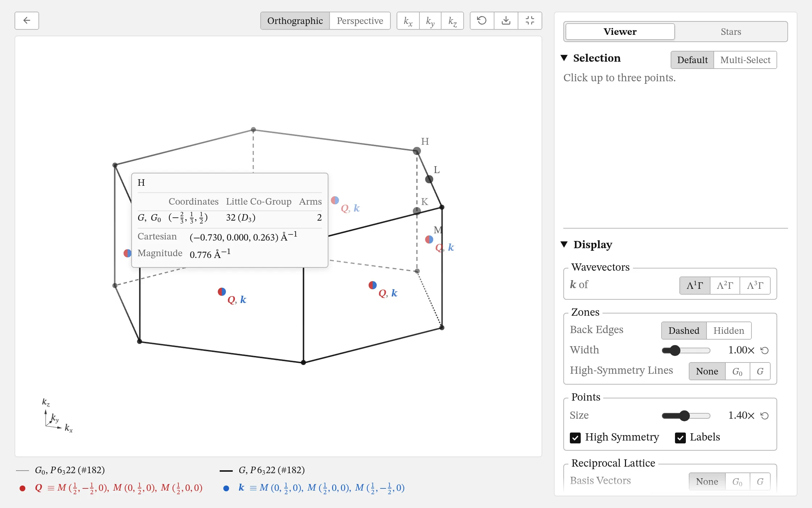Enable Multi-Select mode
The image size is (812, 508).
coord(745,60)
